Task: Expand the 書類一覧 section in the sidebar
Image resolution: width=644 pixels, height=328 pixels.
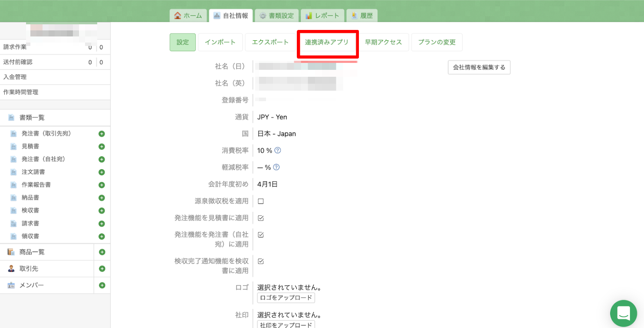Action: point(32,118)
